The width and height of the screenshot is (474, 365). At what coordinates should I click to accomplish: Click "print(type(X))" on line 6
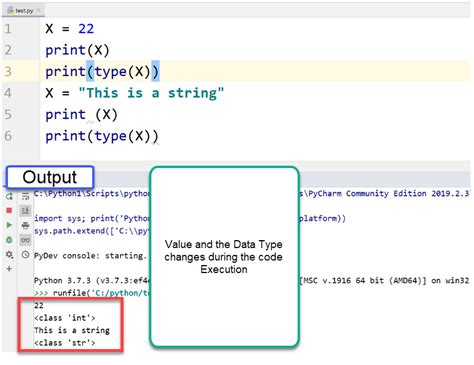[x=102, y=136]
